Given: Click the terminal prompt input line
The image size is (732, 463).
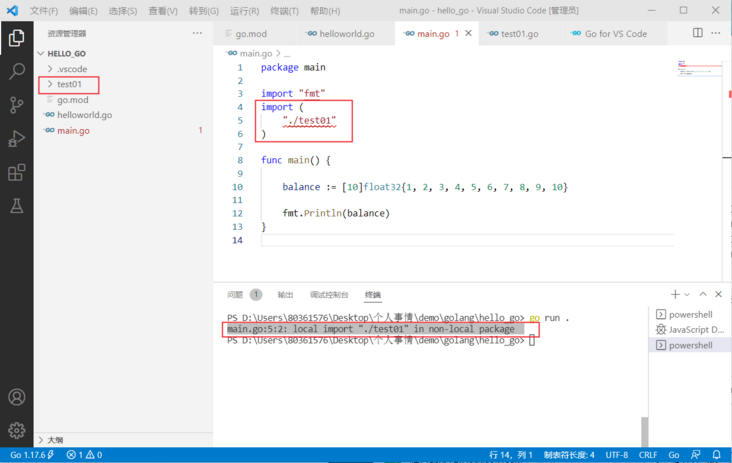Looking at the screenshot, I should pyautogui.click(x=380, y=341).
